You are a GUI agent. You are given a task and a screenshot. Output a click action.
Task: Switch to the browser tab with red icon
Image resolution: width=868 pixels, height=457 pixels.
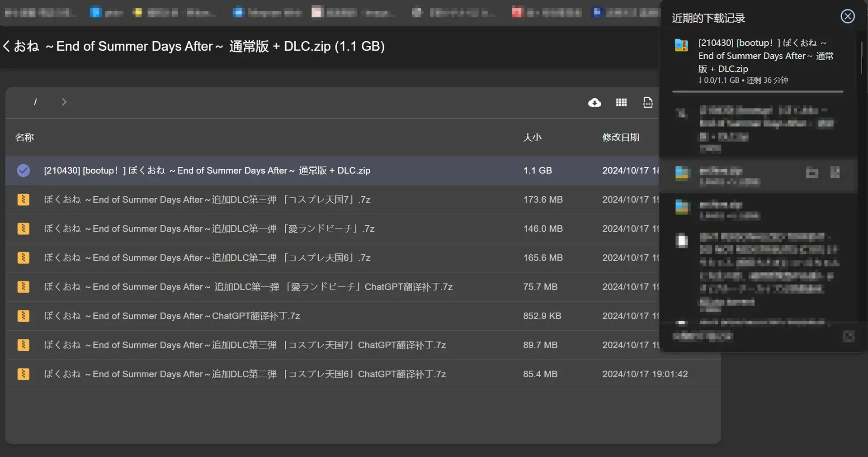(546, 13)
